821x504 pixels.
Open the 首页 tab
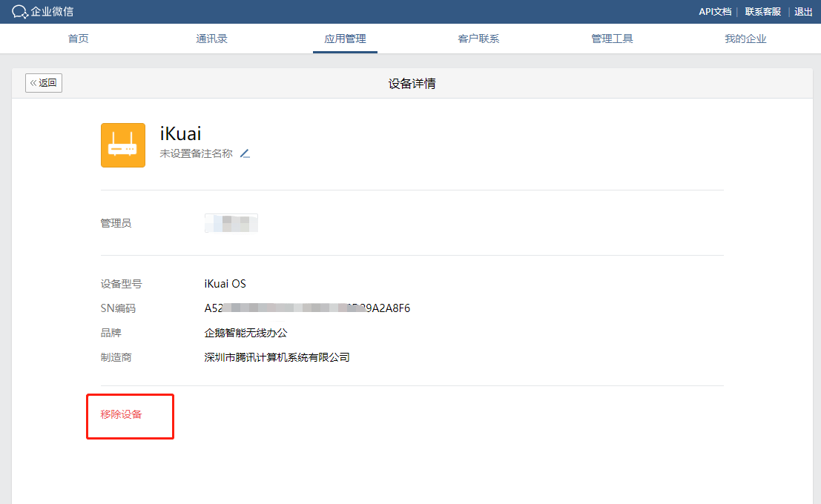pos(78,39)
